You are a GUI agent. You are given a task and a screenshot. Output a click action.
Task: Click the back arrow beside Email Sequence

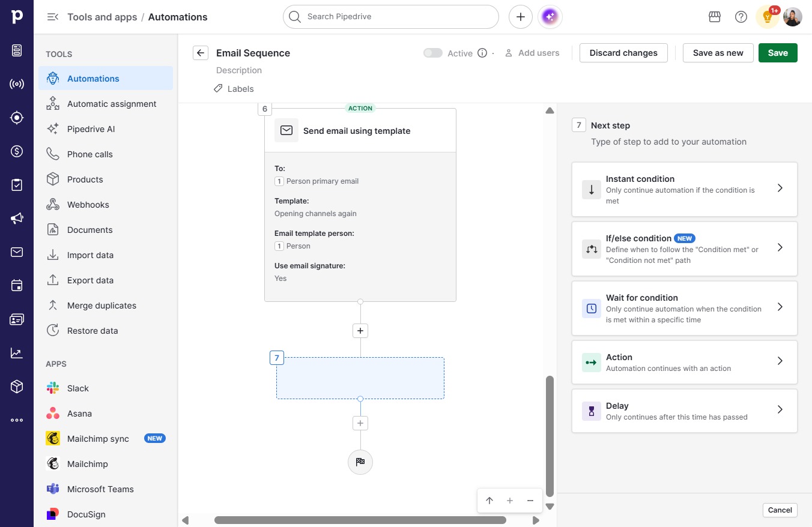pos(201,53)
